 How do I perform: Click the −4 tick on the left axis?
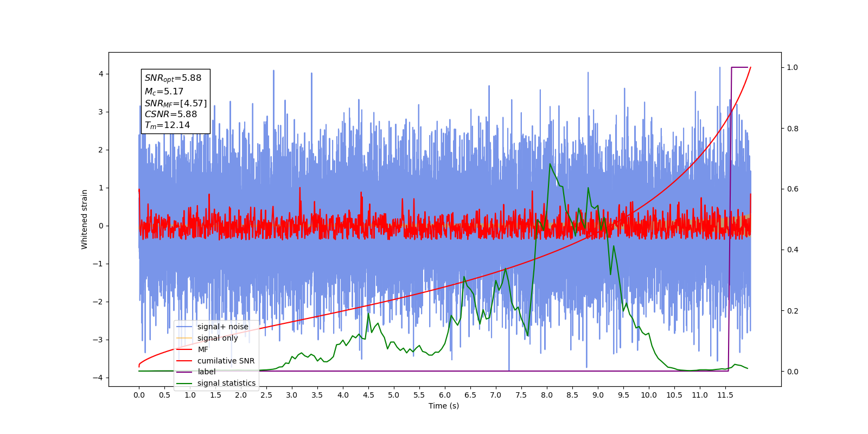click(x=98, y=378)
